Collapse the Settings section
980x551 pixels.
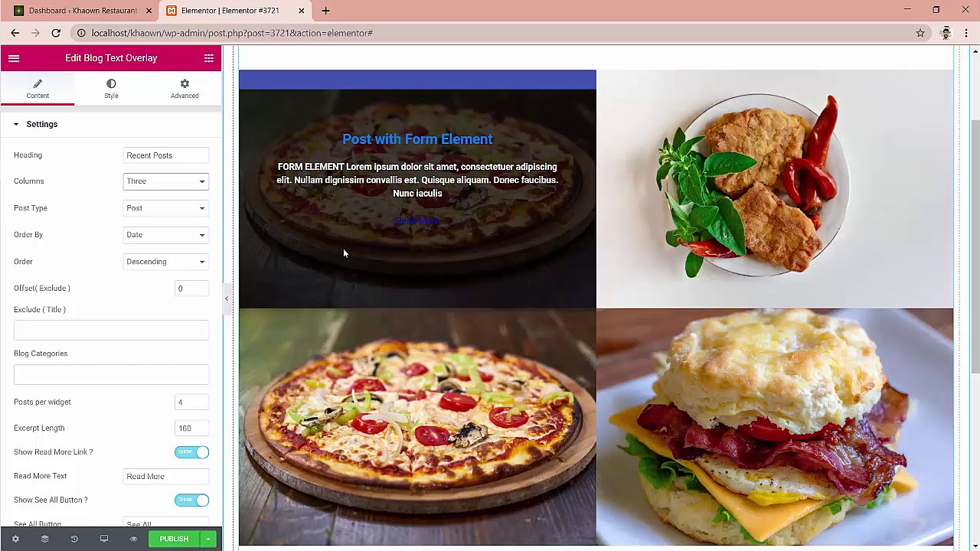(x=111, y=124)
